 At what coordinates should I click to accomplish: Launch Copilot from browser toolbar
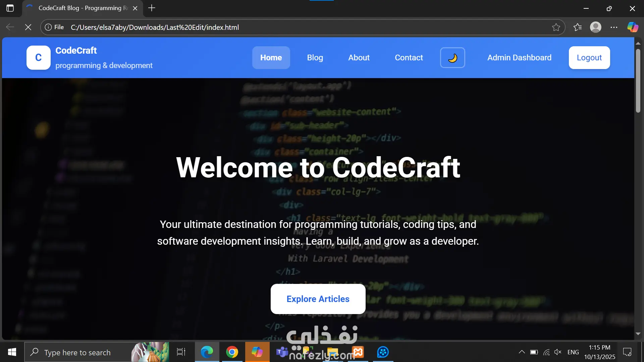coord(633,27)
